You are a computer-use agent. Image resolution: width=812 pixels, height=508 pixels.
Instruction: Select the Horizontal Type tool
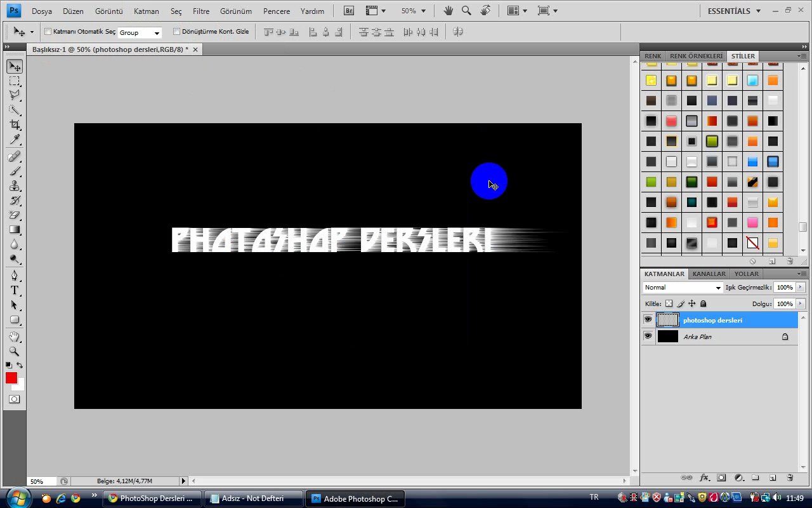point(15,291)
